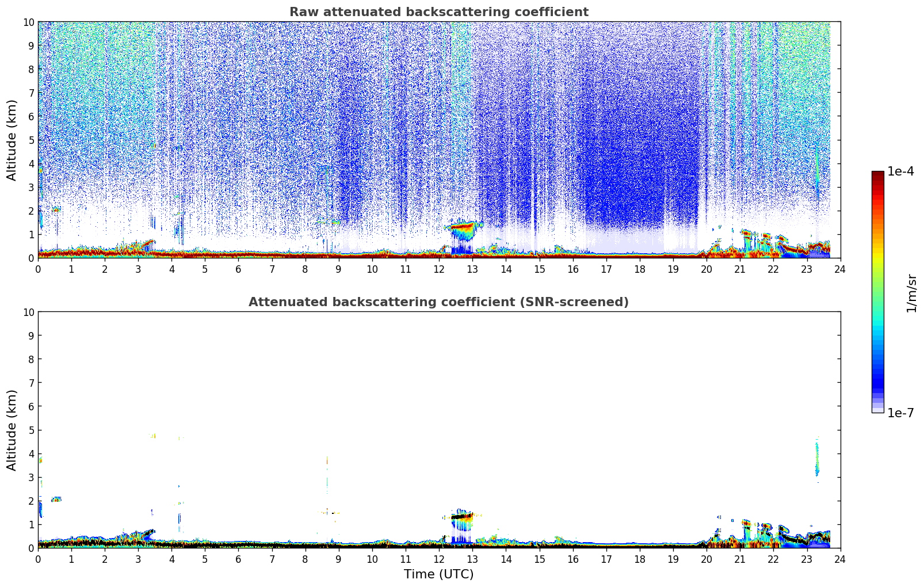Click the top plot's "Altitude (km)" label
This screenshot has width=924, height=587.
click(x=12, y=140)
